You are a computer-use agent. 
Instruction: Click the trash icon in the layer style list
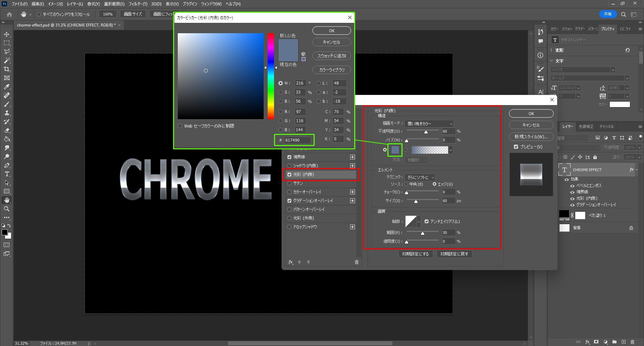point(357,262)
